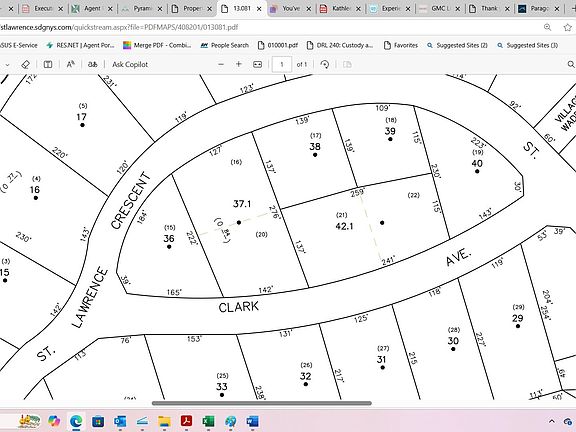Screen dimensions: 576x432
Task: Switch to the Kathle browser tab
Action: pos(340,8)
